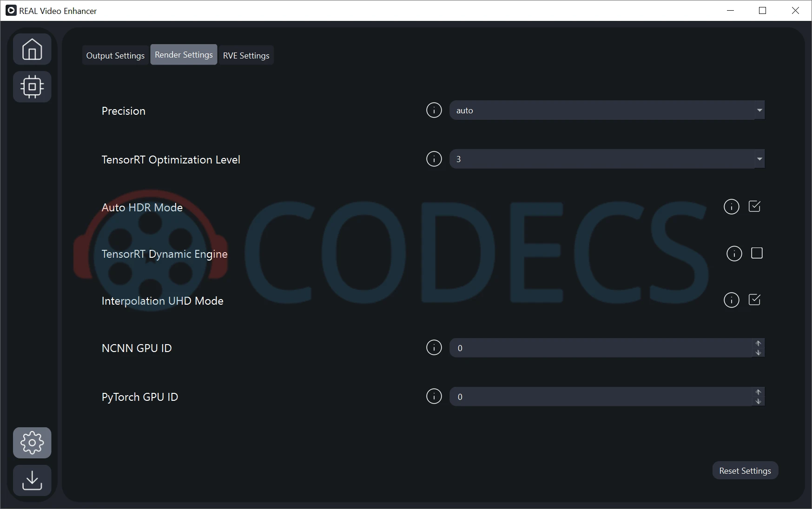The width and height of the screenshot is (812, 509).
Task: Select the Render Settings tab
Action: point(184,55)
